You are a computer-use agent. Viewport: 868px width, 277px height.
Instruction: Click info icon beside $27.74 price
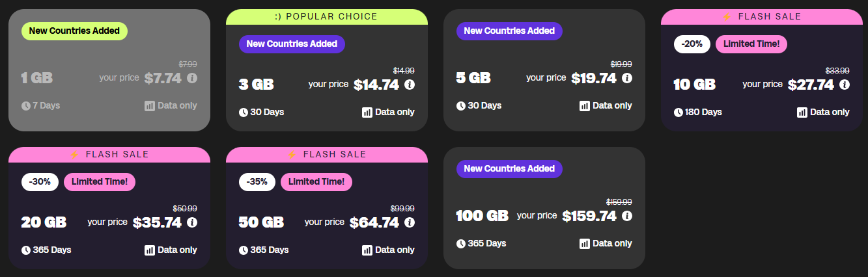click(x=845, y=85)
